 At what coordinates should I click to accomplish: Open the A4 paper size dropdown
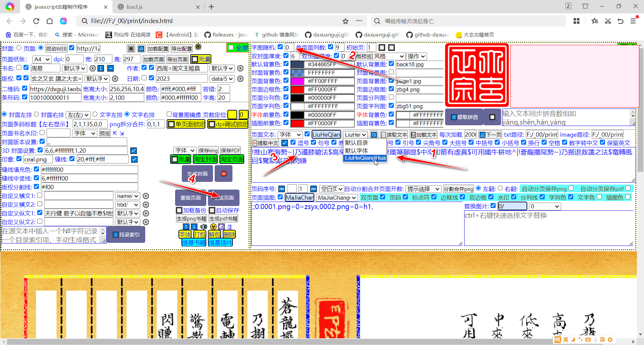(x=41, y=59)
